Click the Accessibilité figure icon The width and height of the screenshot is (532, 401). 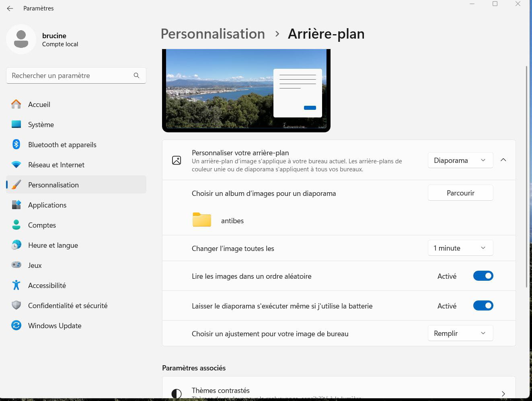(x=16, y=285)
